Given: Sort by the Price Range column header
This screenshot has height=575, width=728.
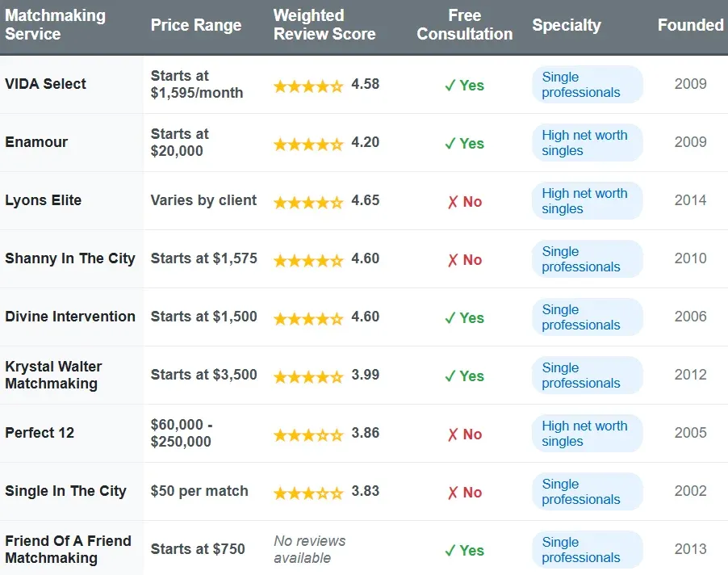Looking at the screenshot, I should click(195, 25).
